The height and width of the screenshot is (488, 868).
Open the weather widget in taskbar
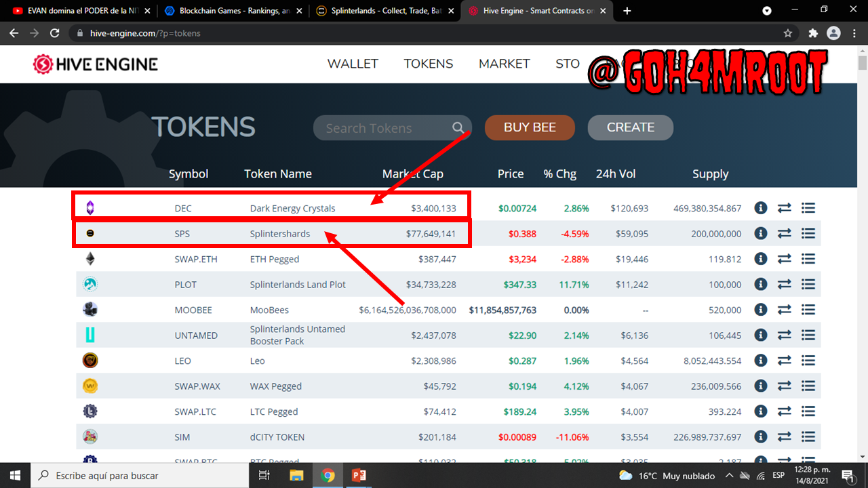(x=667, y=475)
